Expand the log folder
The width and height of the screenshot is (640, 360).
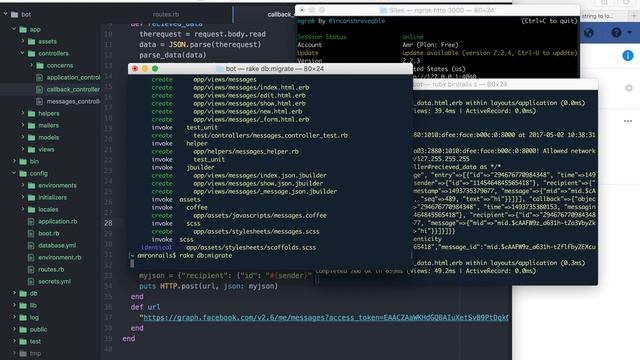click(14, 317)
